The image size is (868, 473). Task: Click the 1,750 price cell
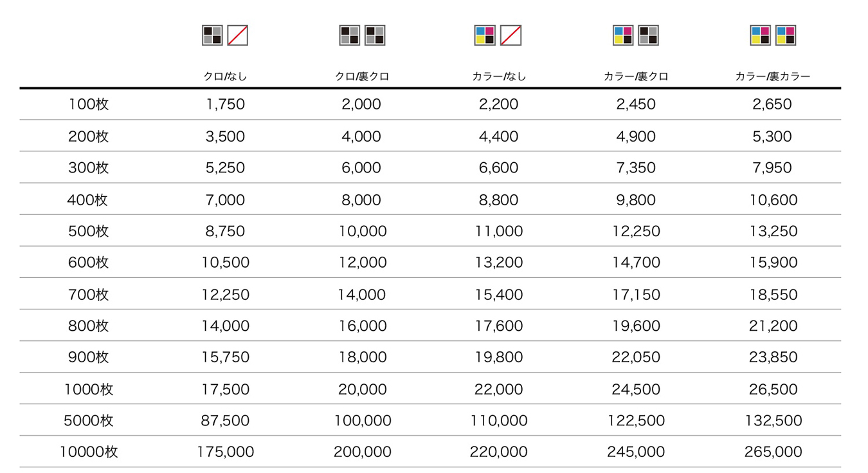[226, 104]
